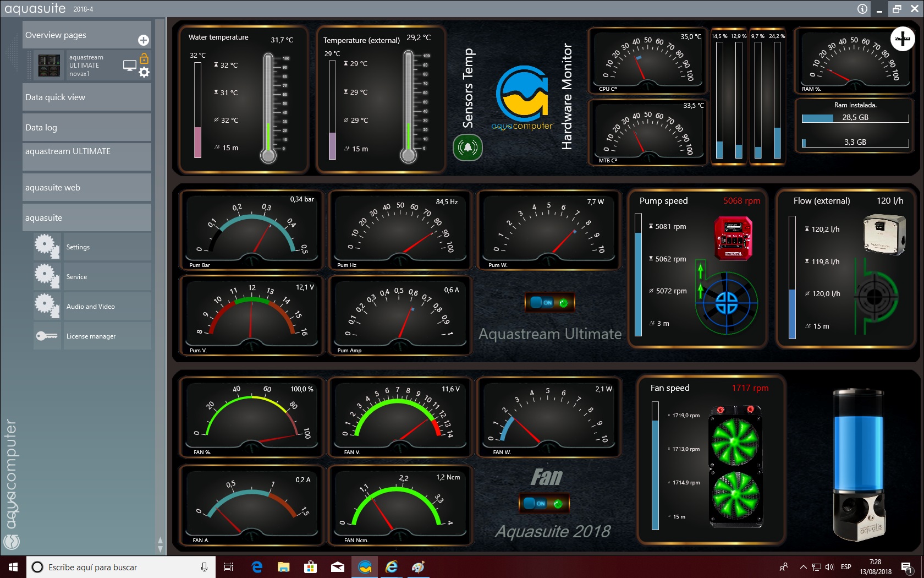Open the info icon in title bar

coord(862,9)
